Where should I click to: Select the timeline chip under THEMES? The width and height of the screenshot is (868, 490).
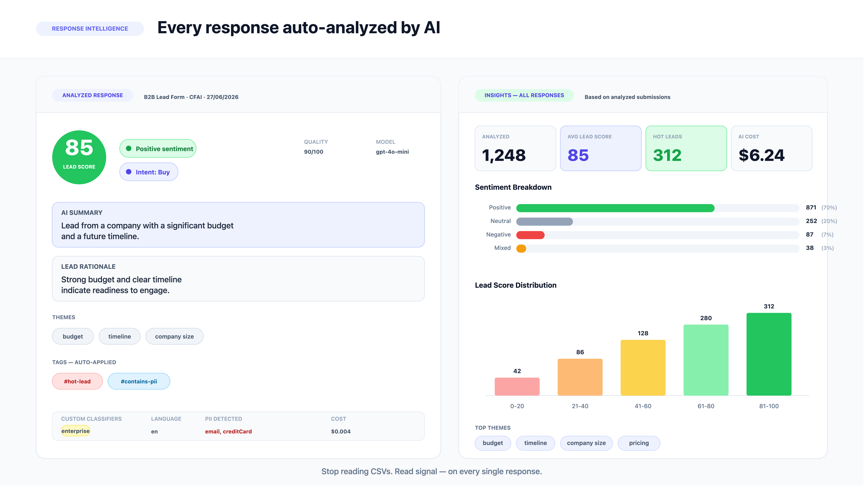[120, 338]
